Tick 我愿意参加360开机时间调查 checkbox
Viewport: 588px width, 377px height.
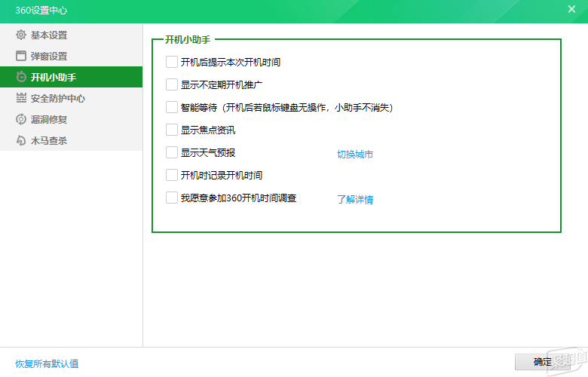coord(172,198)
